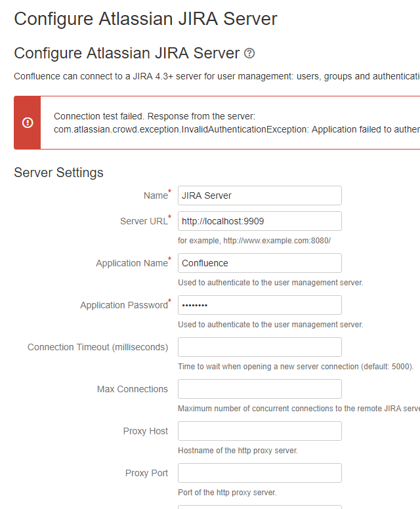The height and width of the screenshot is (509, 420).
Task: Click the "Connection test failed" message text
Action: click(155, 116)
